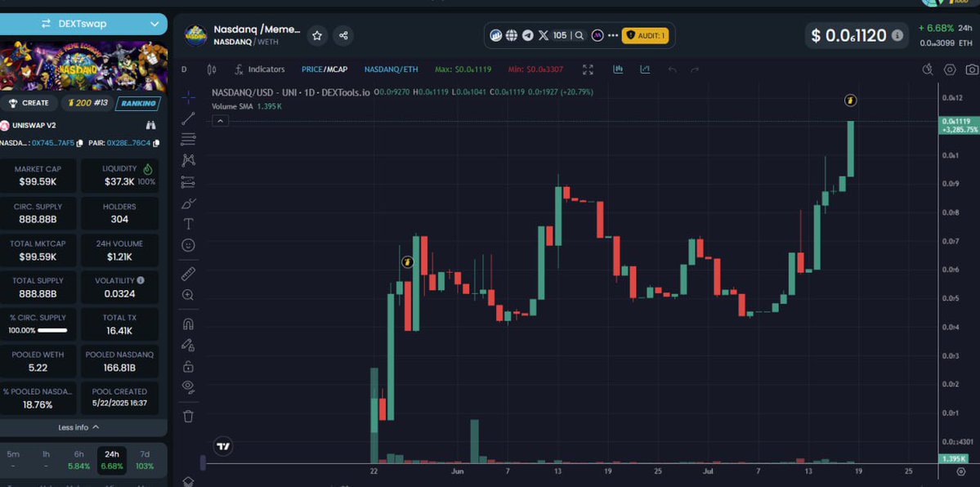
Task: Select the pattern drawing tool
Action: point(188,161)
